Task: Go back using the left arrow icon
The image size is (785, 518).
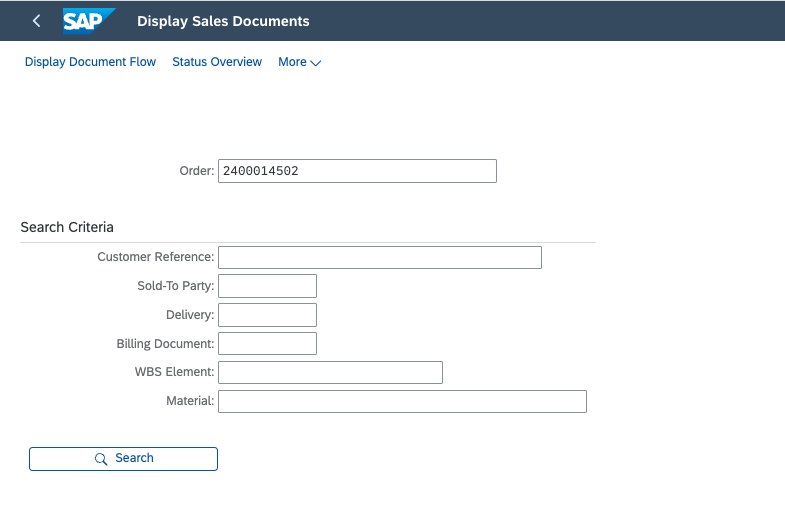Action: [x=37, y=21]
